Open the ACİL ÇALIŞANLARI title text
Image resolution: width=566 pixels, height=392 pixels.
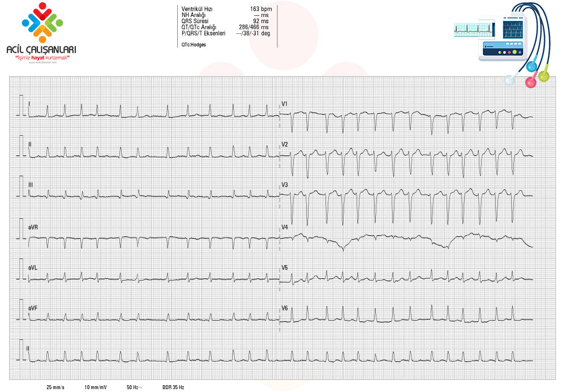(x=41, y=50)
